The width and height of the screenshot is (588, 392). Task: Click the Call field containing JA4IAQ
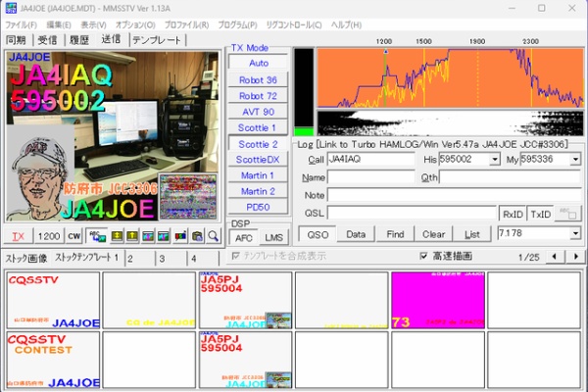pyautogui.click(x=370, y=160)
